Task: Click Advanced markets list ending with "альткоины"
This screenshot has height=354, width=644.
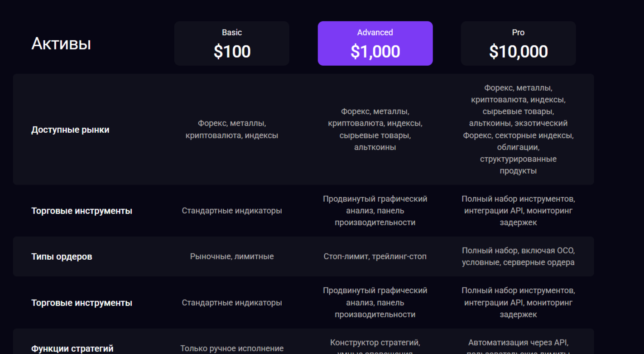Action: [x=375, y=129]
